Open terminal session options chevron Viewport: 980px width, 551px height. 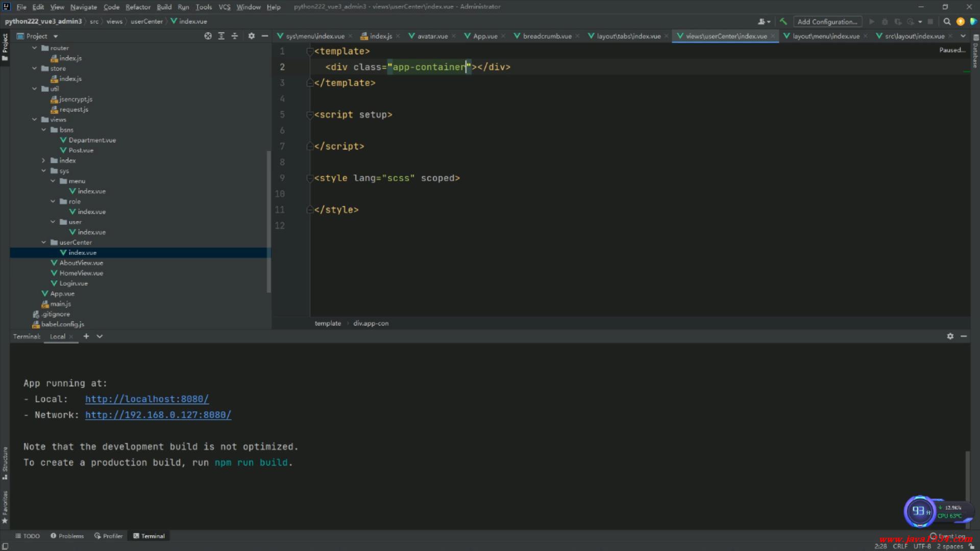tap(100, 336)
